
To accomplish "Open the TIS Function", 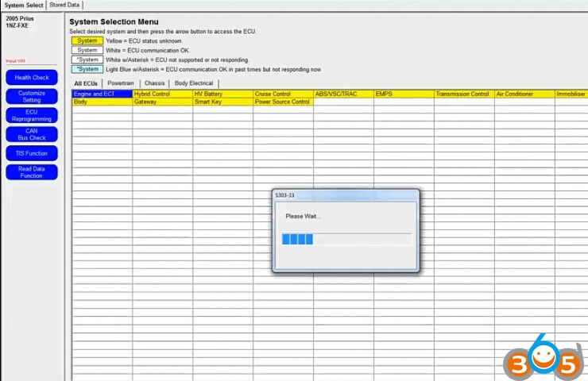I will [32, 153].
